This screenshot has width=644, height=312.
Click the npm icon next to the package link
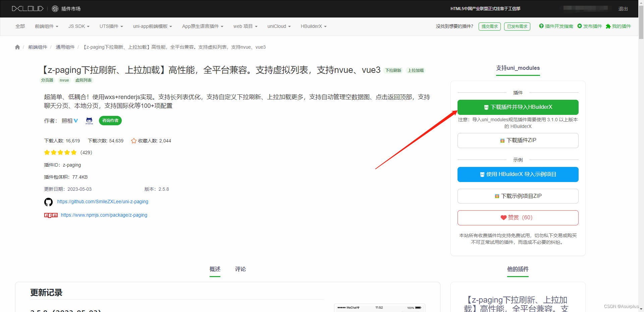tap(51, 215)
